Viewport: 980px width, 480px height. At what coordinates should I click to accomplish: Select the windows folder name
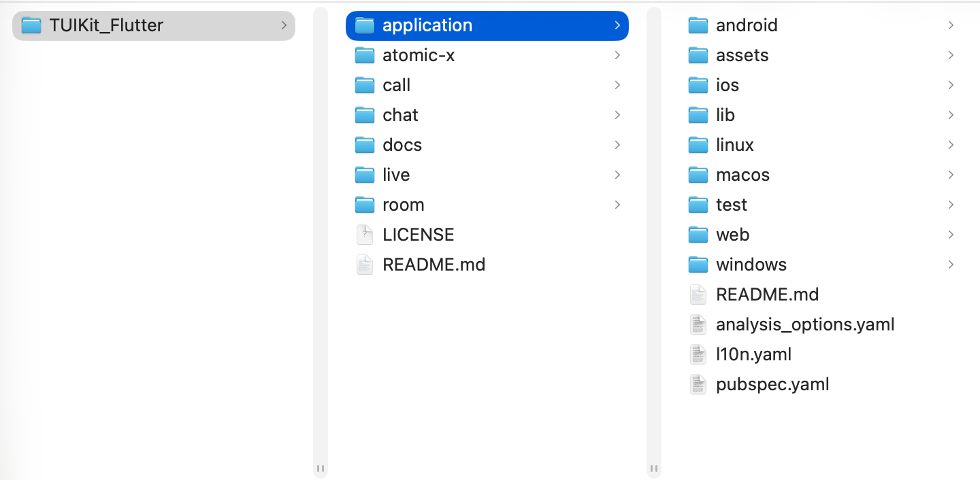(751, 265)
